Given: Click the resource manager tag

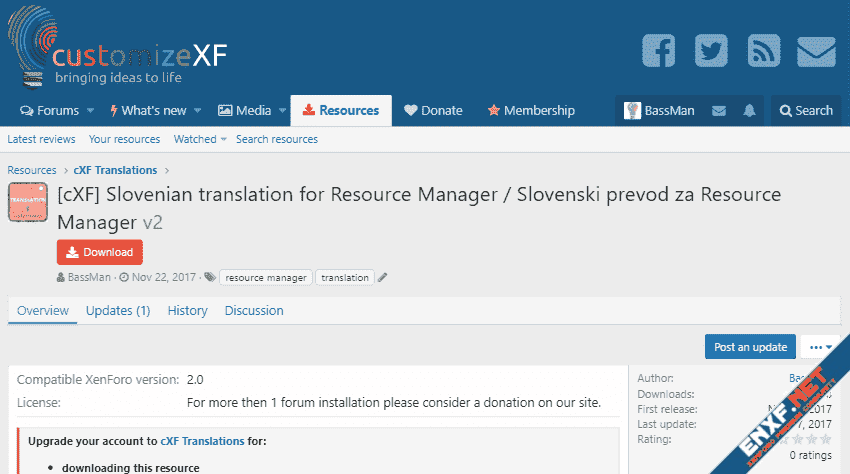Looking at the screenshot, I should [x=266, y=277].
